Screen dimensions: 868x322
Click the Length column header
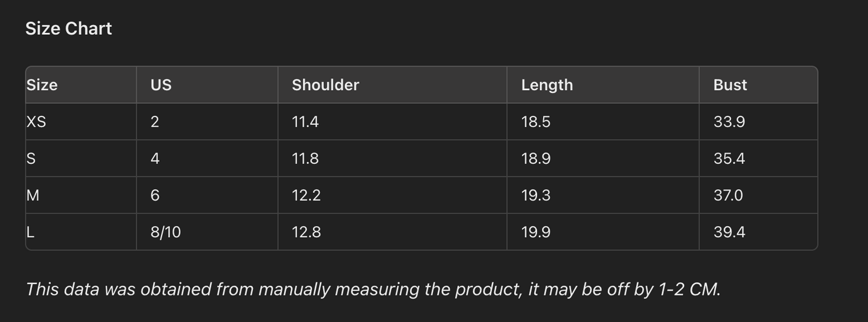547,85
